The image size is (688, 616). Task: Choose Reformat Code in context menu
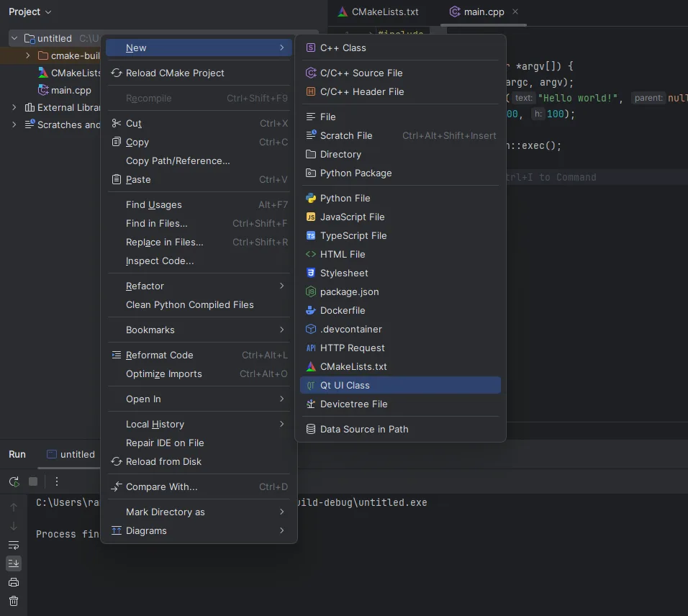tap(199, 355)
